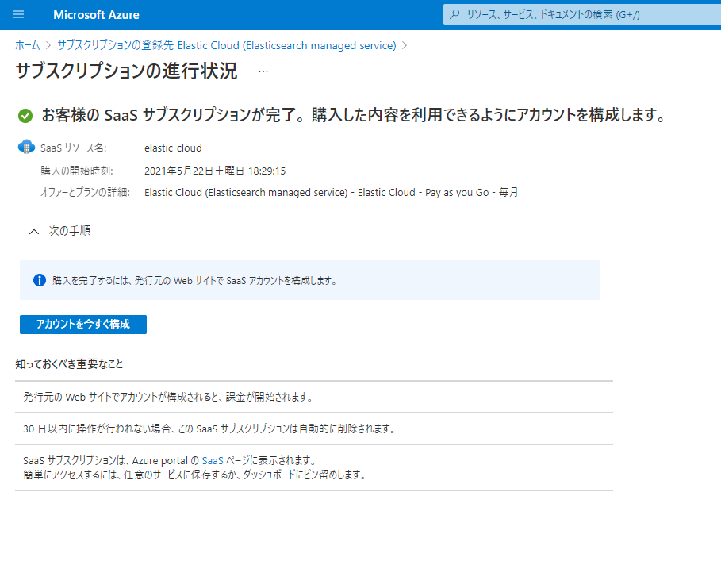Navigate to ホーム via the breadcrumb

pyautogui.click(x=26, y=45)
